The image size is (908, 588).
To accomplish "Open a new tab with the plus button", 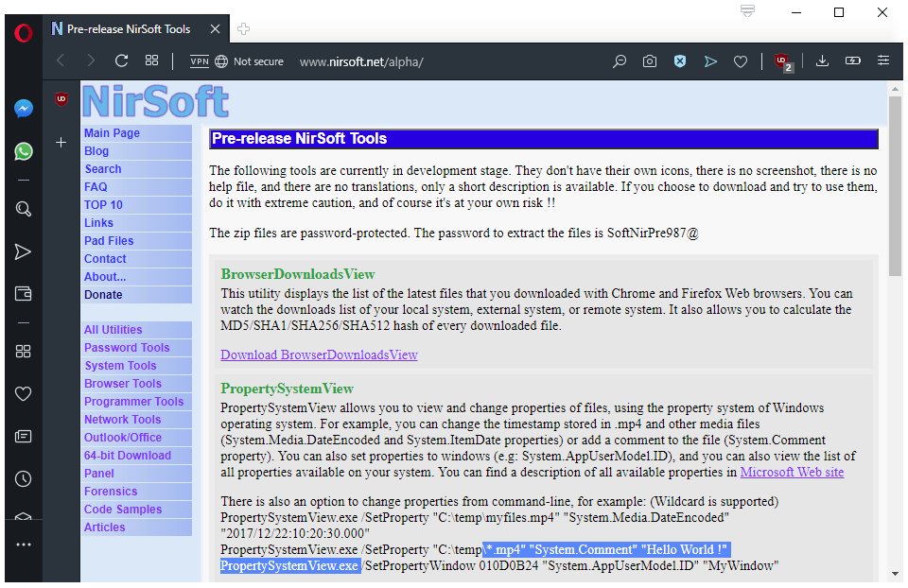I will 243,29.
